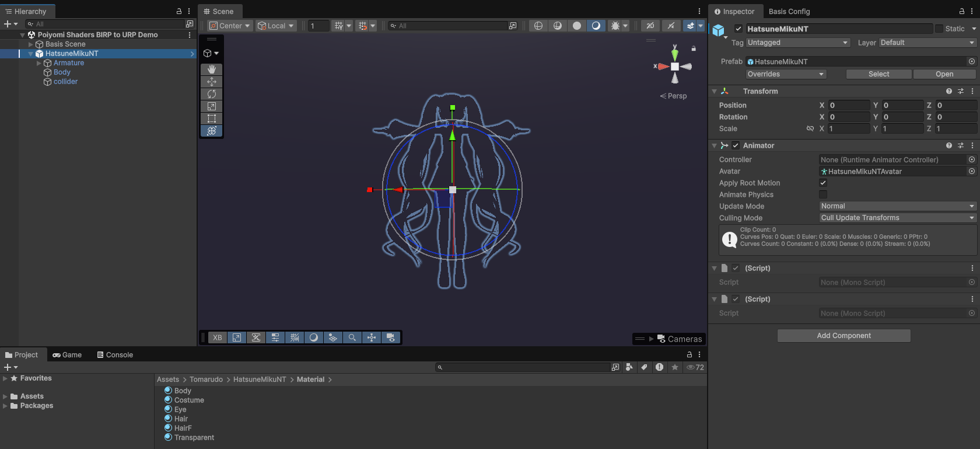Select the Scale tool
980x449 pixels.
[x=212, y=106]
